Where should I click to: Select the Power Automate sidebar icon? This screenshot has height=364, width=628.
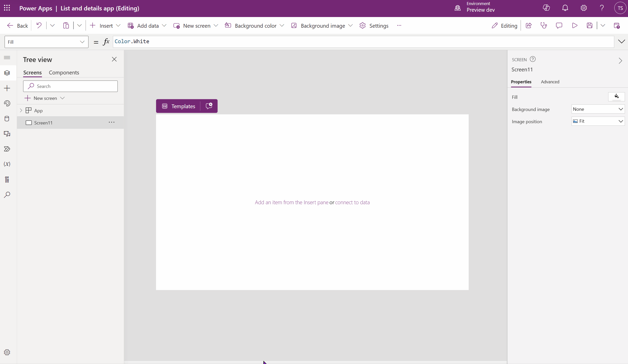pyautogui.click(x=7, y=149)
